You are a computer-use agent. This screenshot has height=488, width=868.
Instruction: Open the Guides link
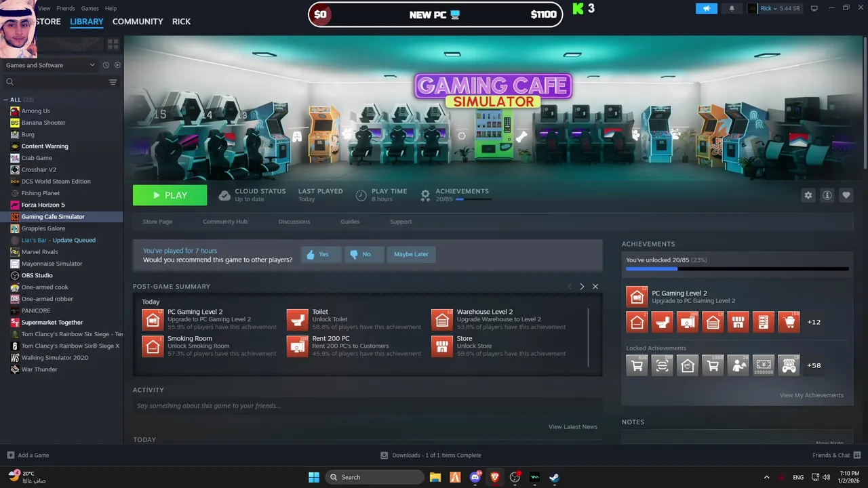point(350,222)
